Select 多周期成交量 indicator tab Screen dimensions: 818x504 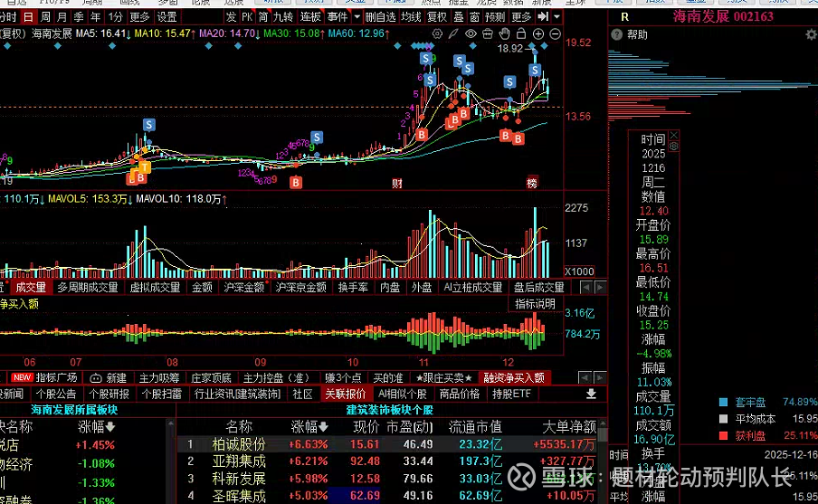point(88,287)
